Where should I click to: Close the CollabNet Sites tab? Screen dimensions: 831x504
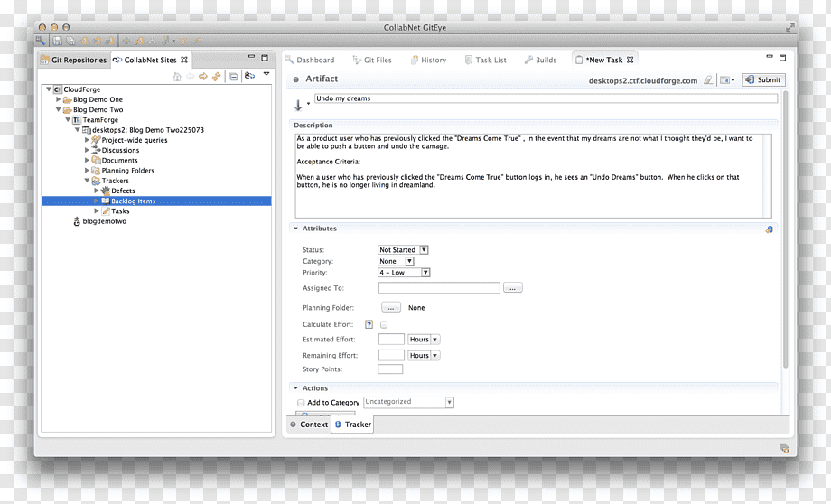click(x=184, y=60)
